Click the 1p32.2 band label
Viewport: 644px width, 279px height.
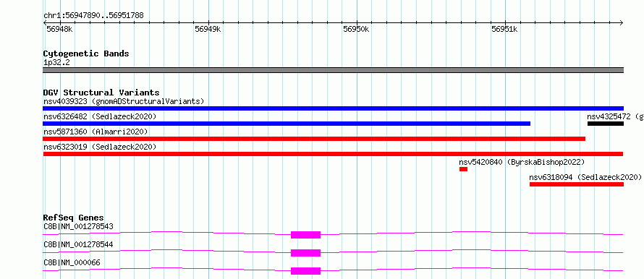point(56,62)
